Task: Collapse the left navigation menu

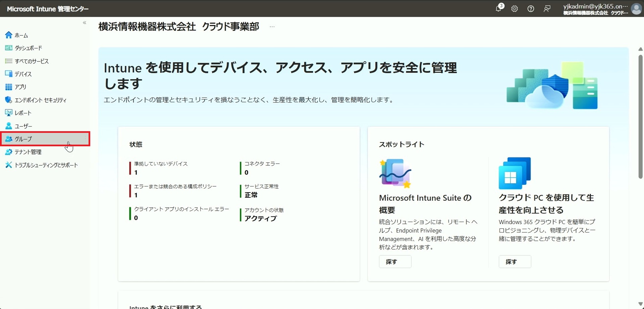Action: [x=85, y=23]
